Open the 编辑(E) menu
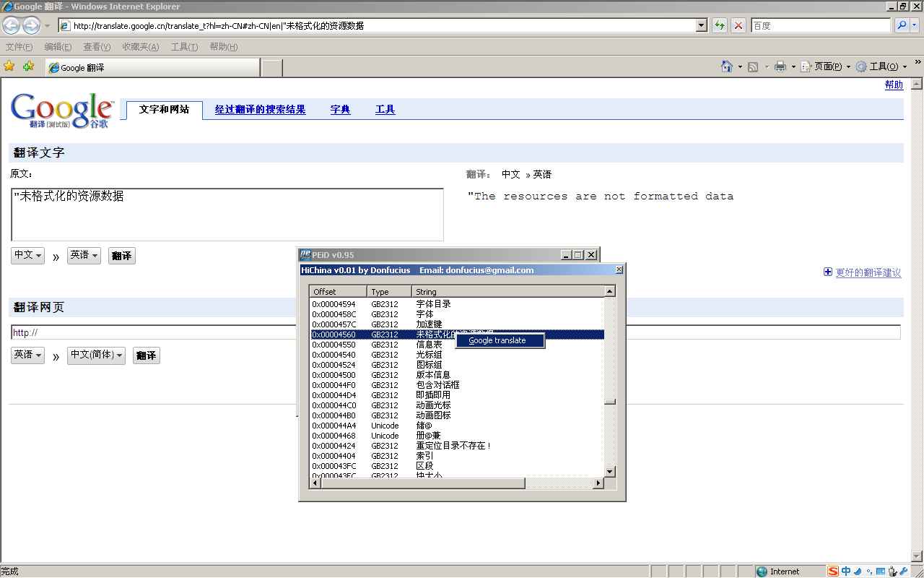The height and width of the screenshot is (578, 924). [58, 47]
